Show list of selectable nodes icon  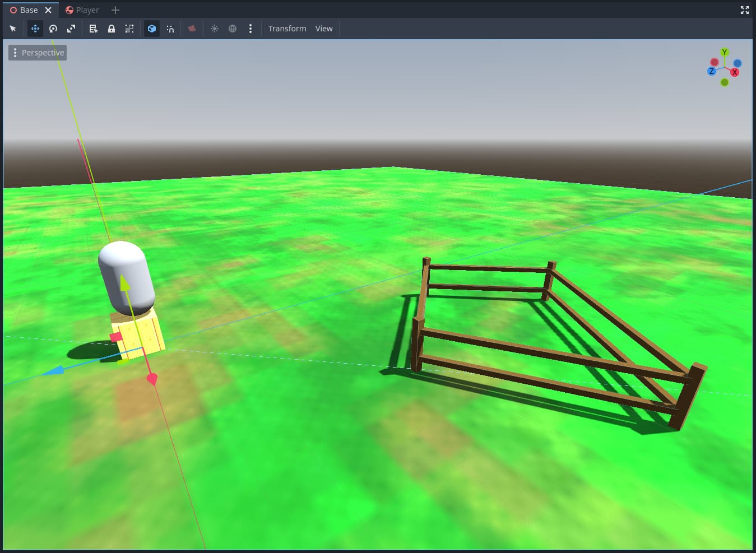point(94,29)
